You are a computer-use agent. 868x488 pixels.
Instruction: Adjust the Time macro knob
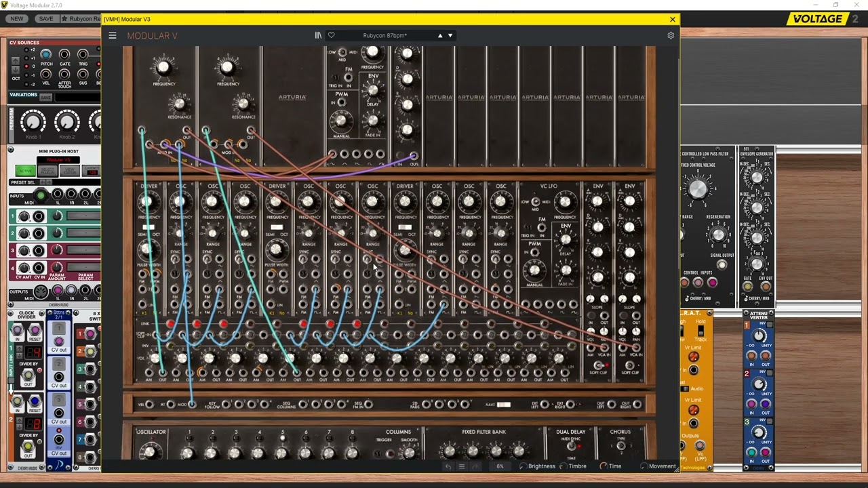604,466
